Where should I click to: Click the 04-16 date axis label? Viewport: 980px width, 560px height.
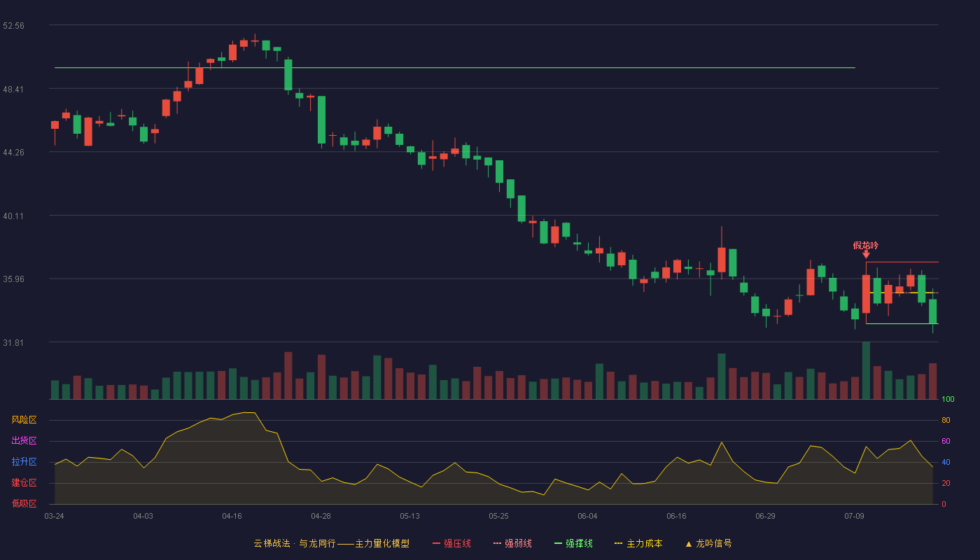[x=232, y=516]
